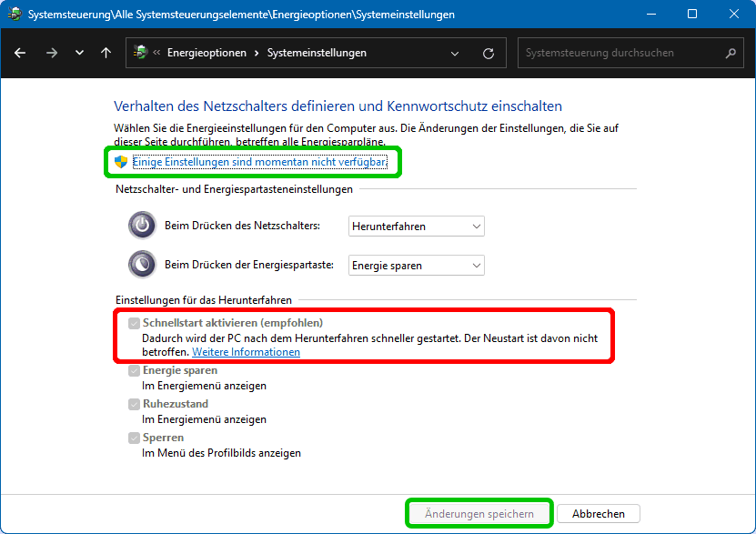Click the search magnifier icon
756x534 pixels.
tap(731, 53)
